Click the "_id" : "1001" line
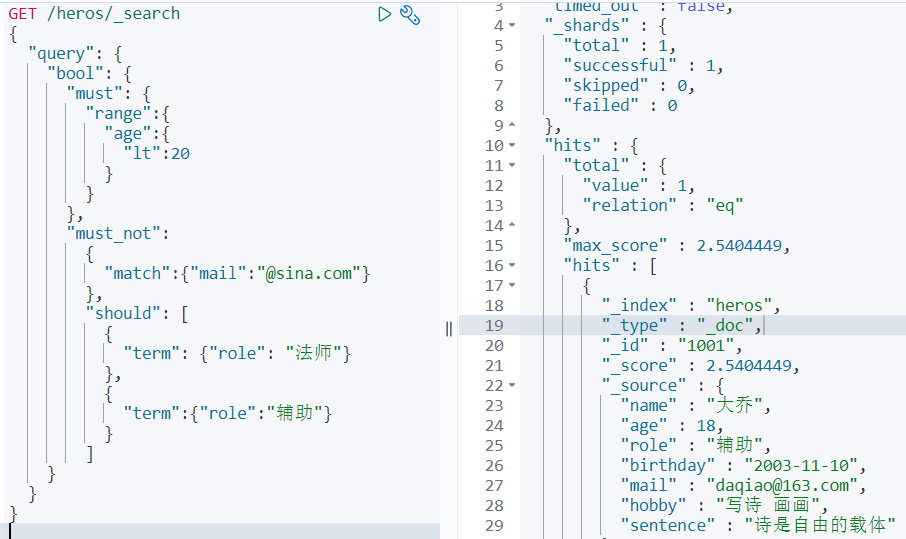The image size is (906, 539). pos(673,345)
